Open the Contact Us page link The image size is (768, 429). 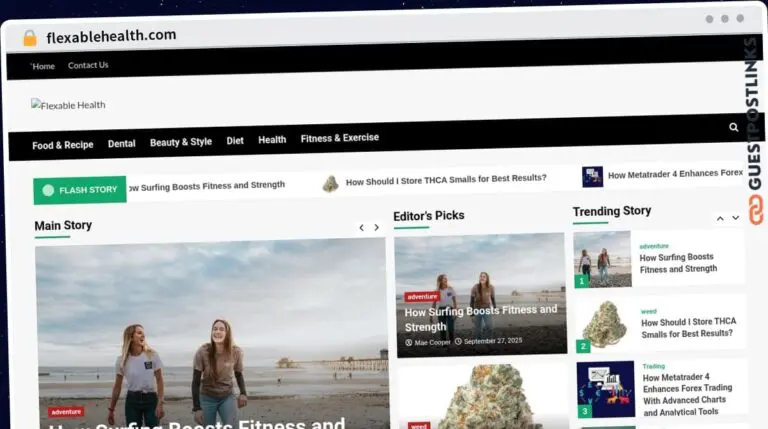[x=88, y=66]
